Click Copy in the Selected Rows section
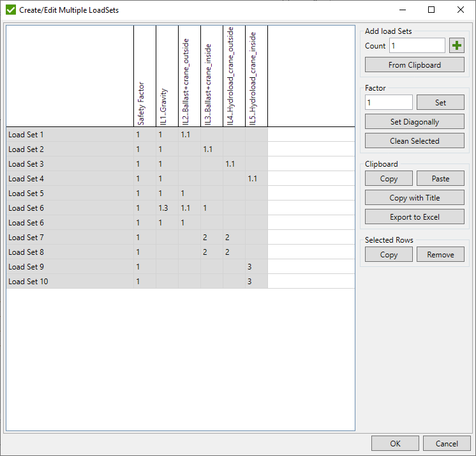This screenshot has height=456, width=476. coord(389,254)
